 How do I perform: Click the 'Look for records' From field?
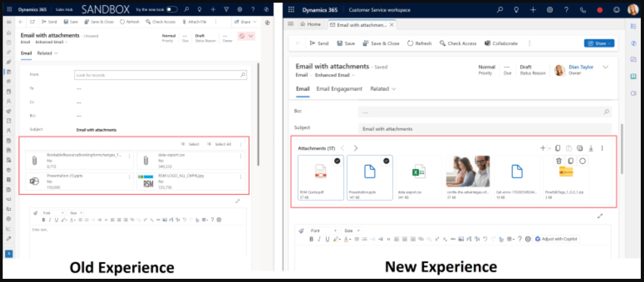pyautogui.click(x=161, y=76)
